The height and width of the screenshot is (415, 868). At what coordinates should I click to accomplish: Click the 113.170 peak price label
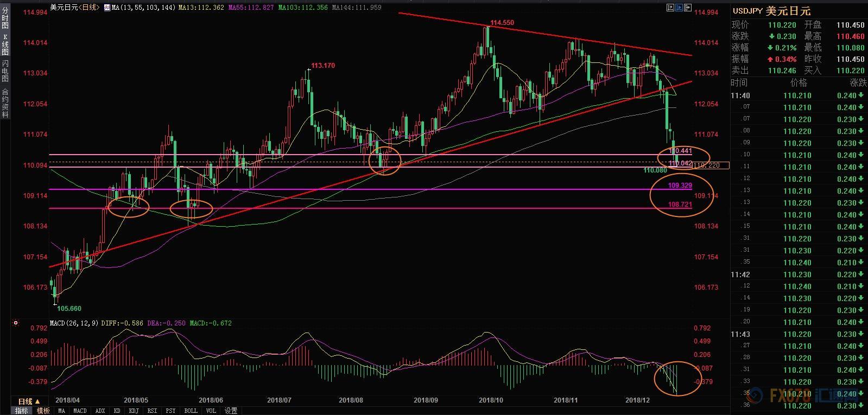coord(323,65)
